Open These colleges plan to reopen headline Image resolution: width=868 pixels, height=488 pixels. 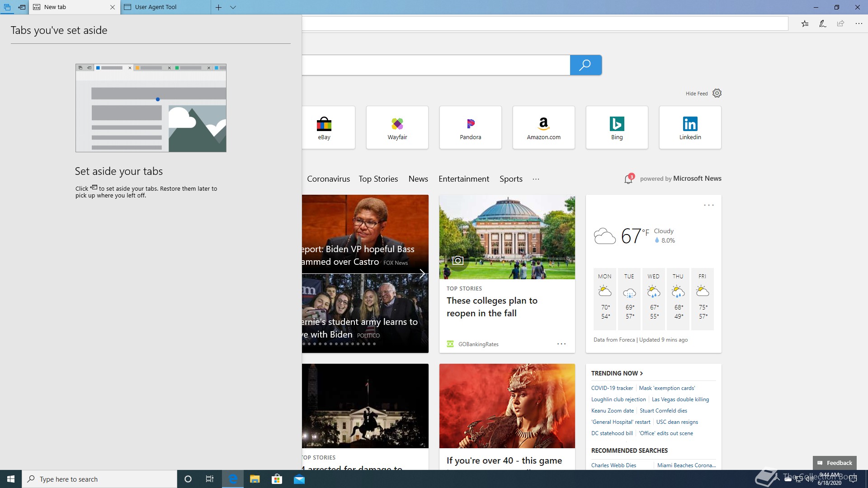point(492,307)
